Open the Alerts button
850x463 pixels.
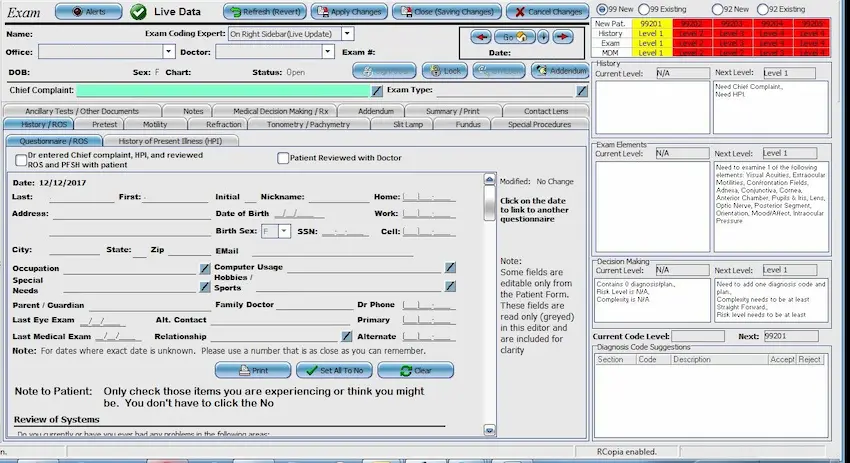tap(88, 11)
